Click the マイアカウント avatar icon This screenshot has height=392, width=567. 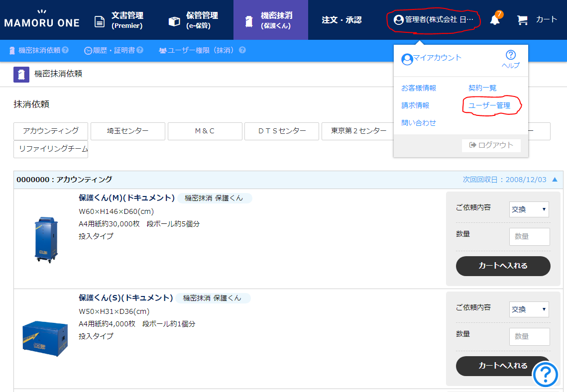[407, 59]
